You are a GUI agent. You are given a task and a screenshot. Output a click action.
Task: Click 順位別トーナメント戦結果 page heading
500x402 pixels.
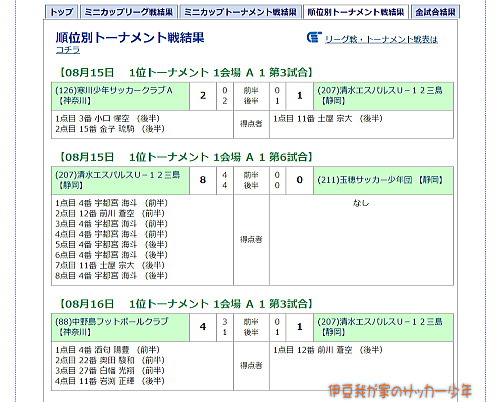(x=130, y=37)
